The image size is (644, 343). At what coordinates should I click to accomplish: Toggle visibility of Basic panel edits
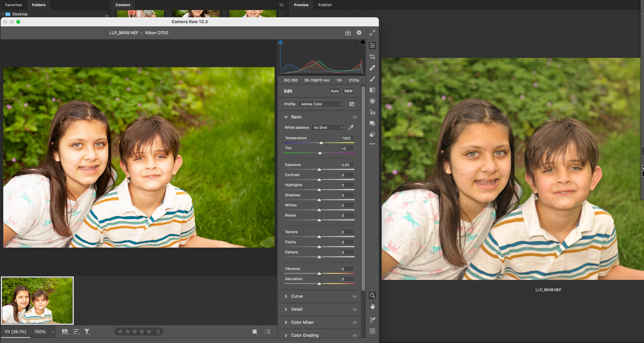(354, 117)
